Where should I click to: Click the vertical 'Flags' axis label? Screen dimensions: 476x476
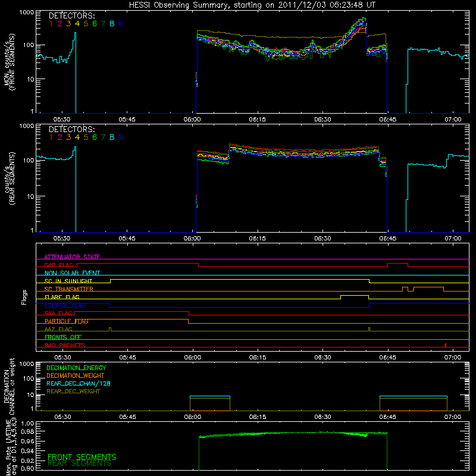(x=24, y=297)
